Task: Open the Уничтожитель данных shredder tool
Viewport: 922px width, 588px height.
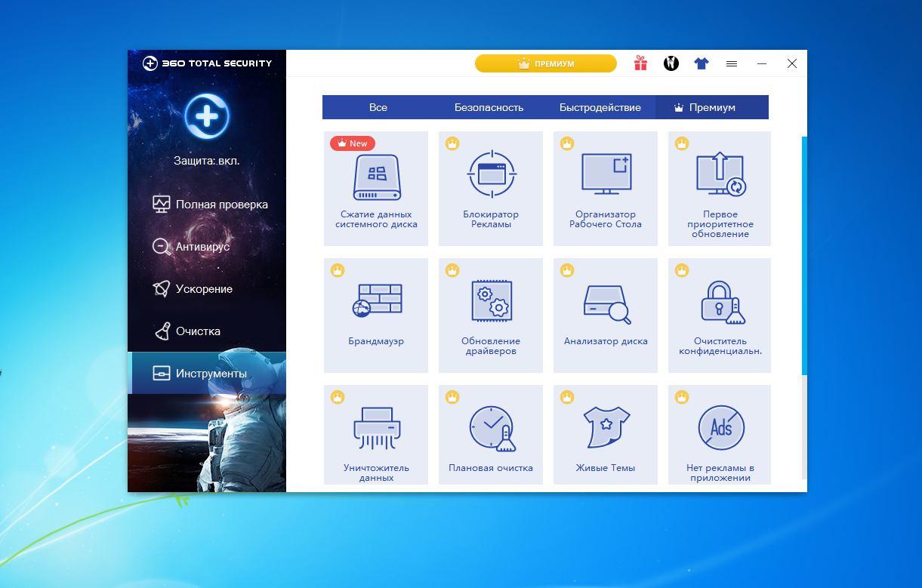Action: point(376,435)
